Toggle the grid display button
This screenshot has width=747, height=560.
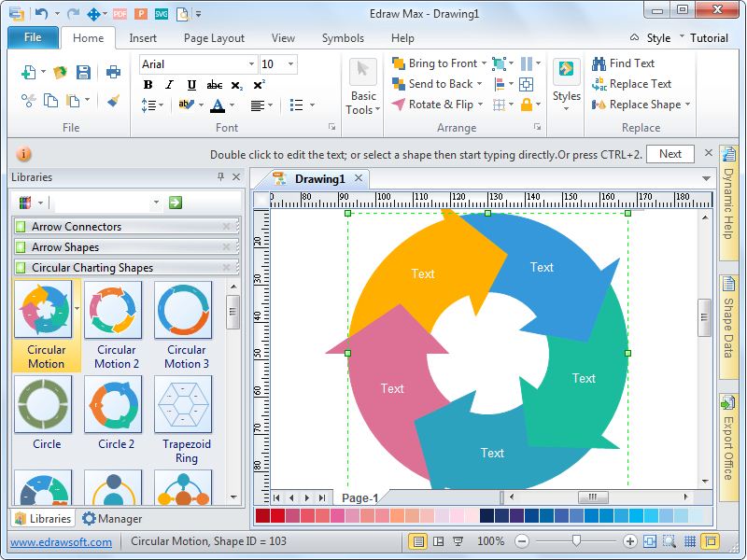pos(689,539)
